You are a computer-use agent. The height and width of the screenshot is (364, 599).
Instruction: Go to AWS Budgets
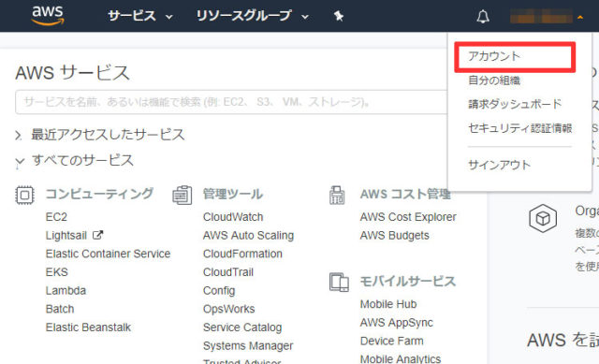click(x=394, y=236)
